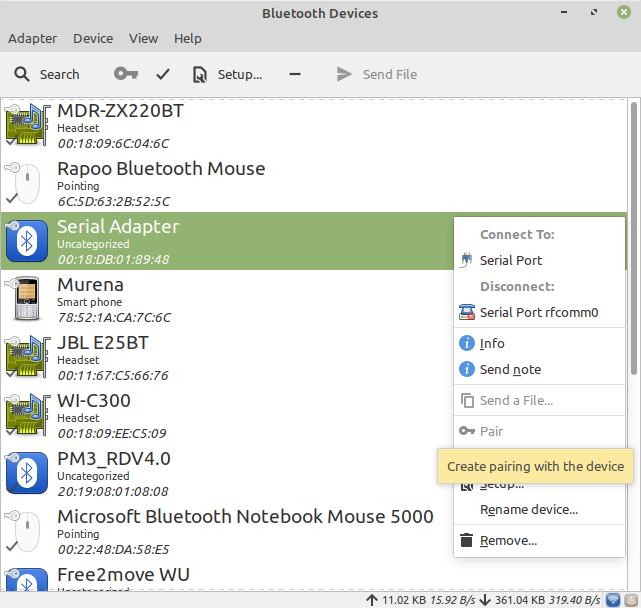The image size is (641, 608).
Task: Choose Send note from context menu
Action: click(x=539, y=370)
